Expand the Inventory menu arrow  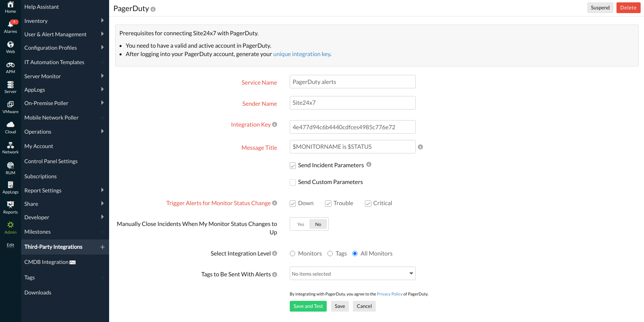(102, 21)
